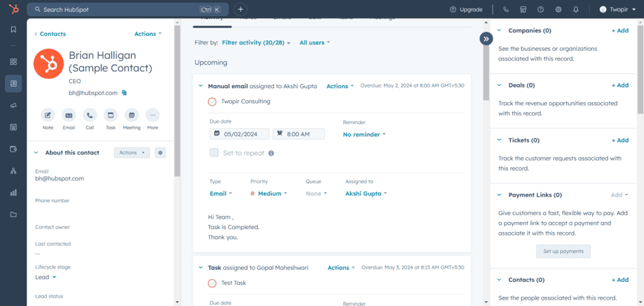Collapse the Companies (0) section

click(x=499, y=30)
